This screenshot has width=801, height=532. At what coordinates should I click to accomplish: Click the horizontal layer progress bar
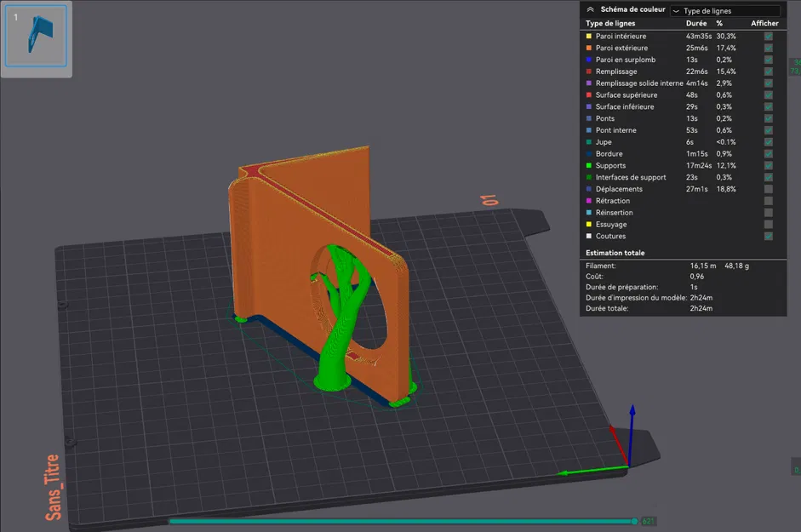[x=401, y=521]
